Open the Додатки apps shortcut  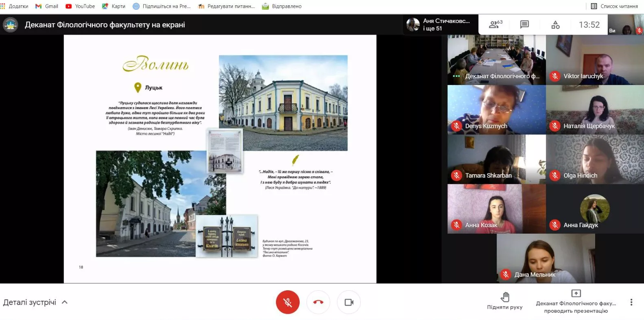click(15, 6)
